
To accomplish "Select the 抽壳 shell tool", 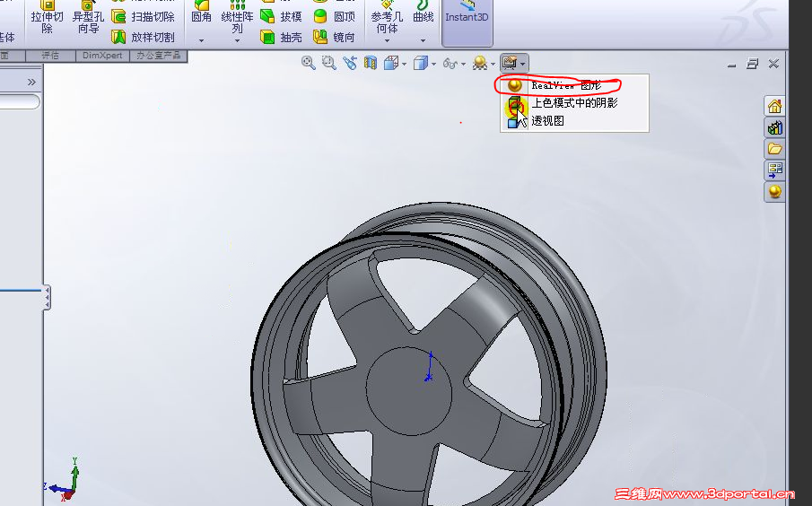I will point(281,37).
